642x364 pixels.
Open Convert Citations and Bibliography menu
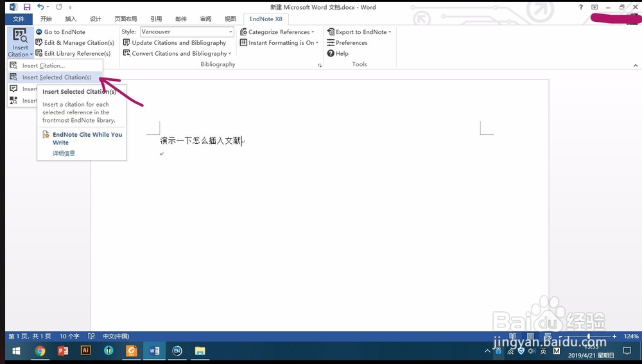pos(177,53)
